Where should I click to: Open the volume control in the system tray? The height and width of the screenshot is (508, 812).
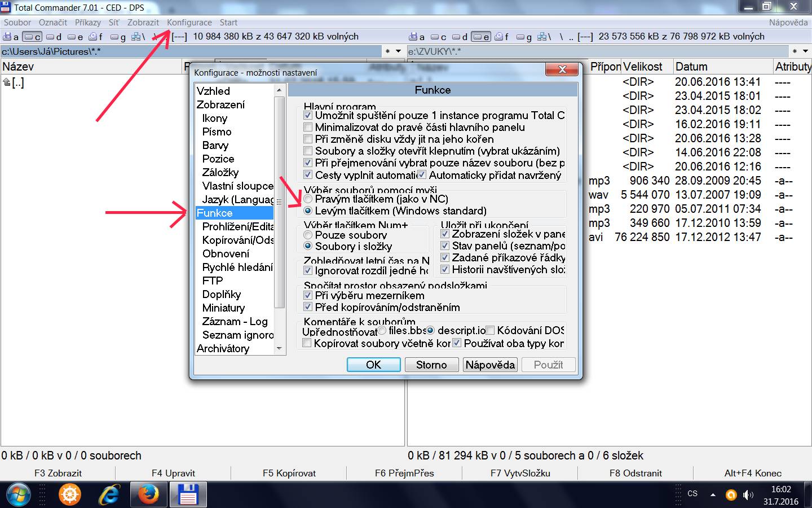[x=748, y=495]
